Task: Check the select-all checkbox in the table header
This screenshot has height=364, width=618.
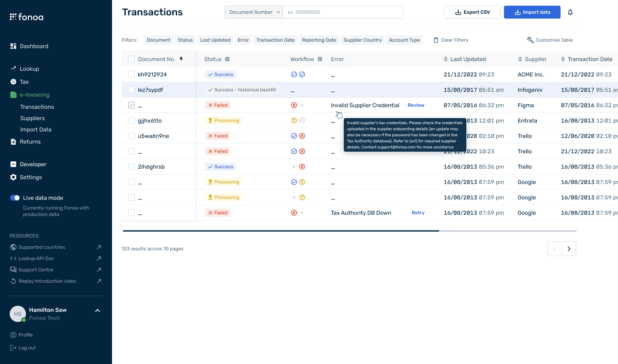Action: [131, 59]
